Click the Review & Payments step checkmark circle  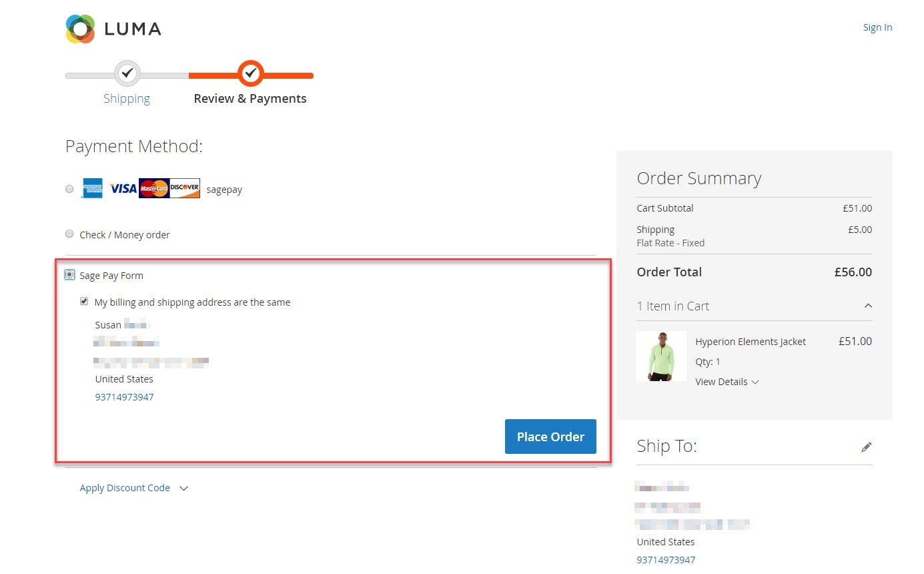tap(251, 73)
